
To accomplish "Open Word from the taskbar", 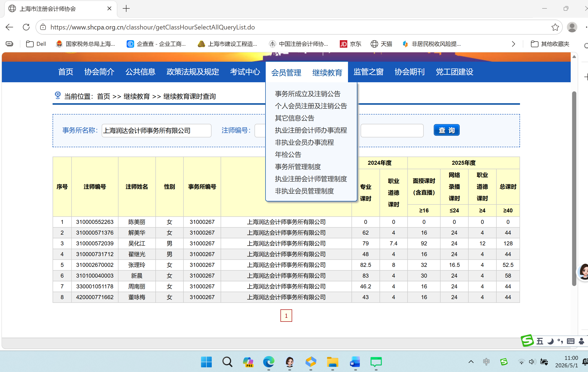I will tap(355, 362).
